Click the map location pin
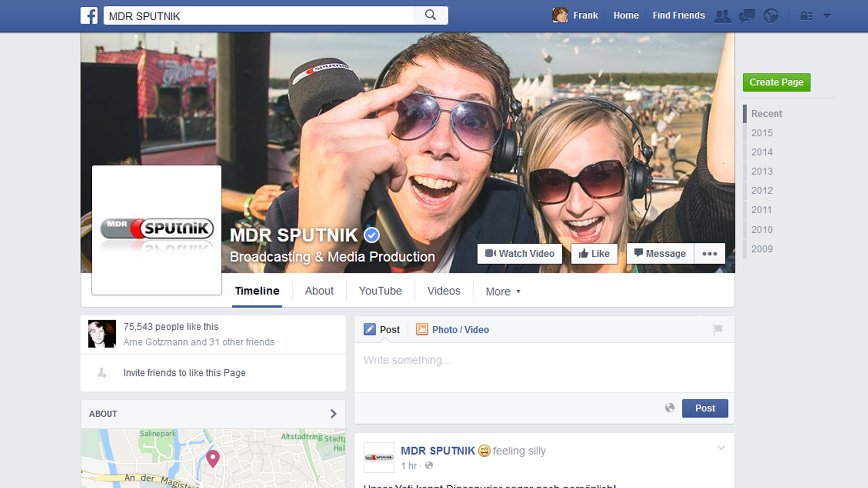This screenshot has height=488, width=868. tap(212, 458)
